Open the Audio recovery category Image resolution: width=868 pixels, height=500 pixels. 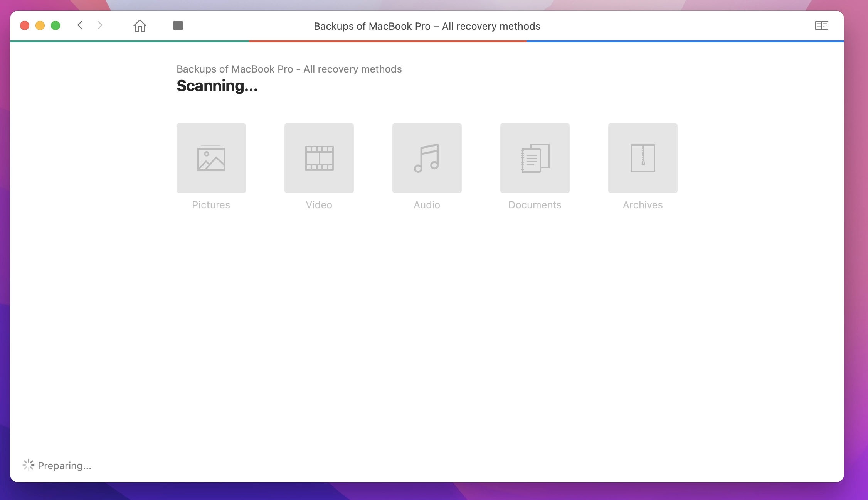pyautogui.click(x=427, y=158)
